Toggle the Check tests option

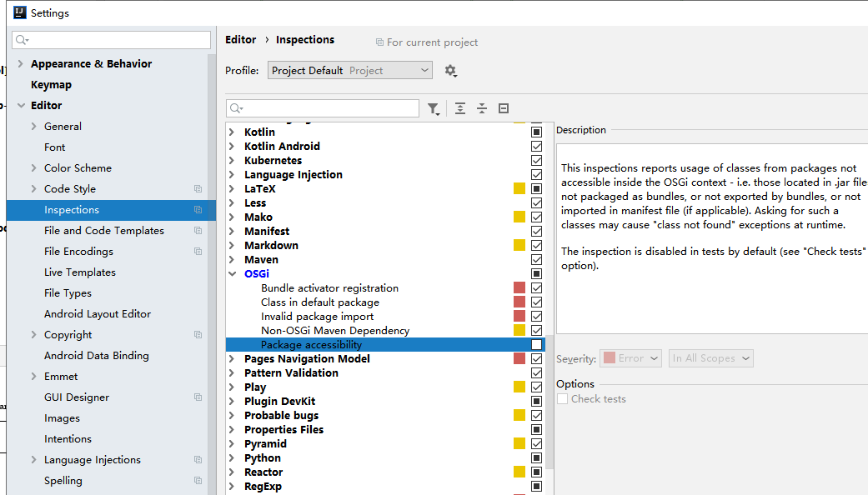[563, 399]
